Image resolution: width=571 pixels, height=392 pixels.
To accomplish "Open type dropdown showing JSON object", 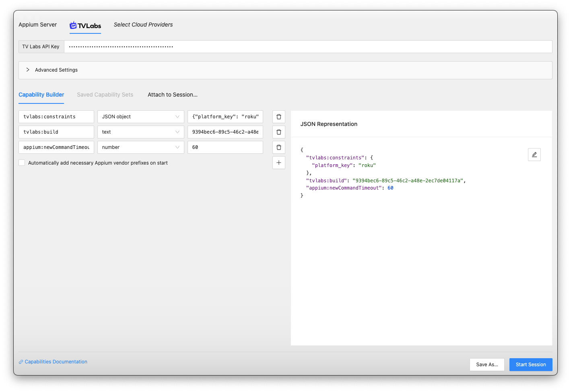I will (141, 117).
